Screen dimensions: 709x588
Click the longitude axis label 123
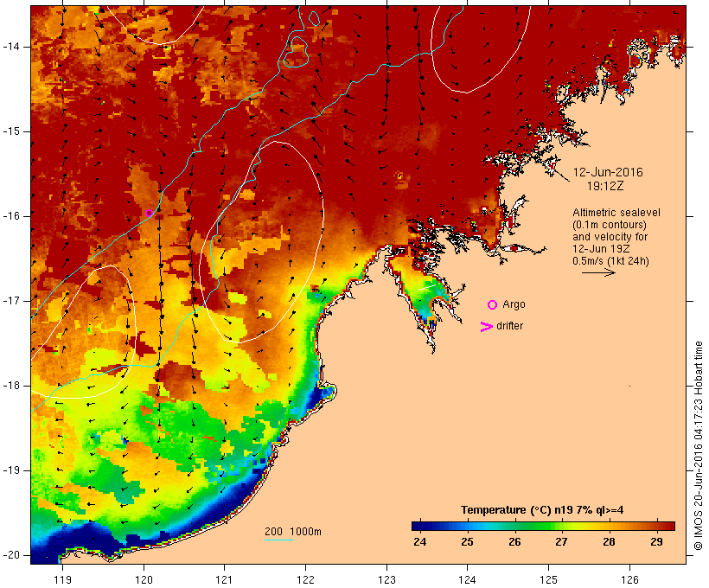(386, 580)
